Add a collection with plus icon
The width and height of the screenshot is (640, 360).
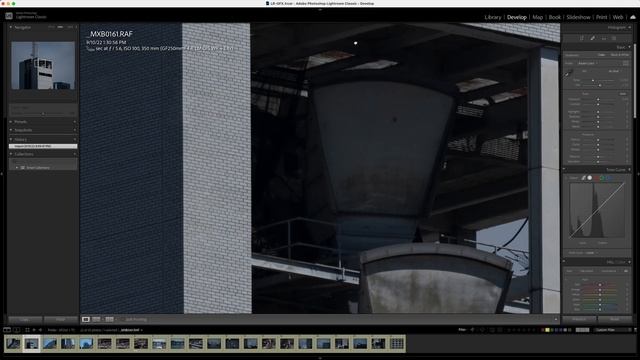pos(75,154)
